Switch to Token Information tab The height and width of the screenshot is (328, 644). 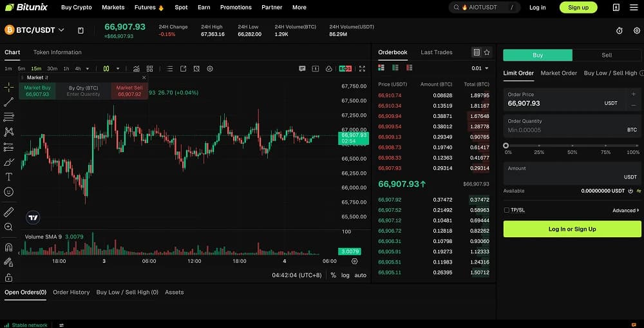pos(57,52)
